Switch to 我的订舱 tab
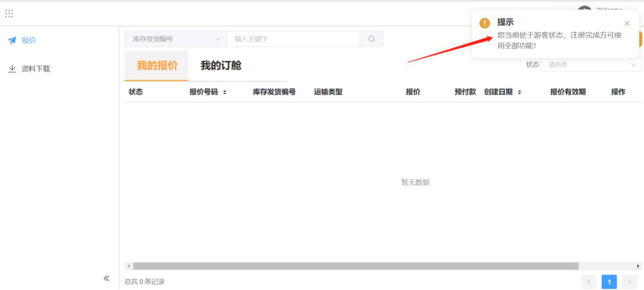The height and width of the screenshot is (290, 644). click(221, 65)
